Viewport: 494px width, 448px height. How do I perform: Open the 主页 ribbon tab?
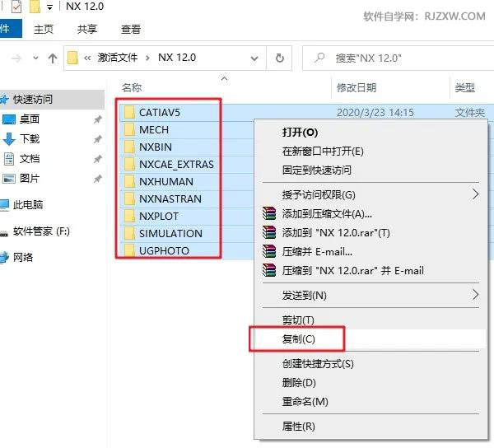point(44,30)
